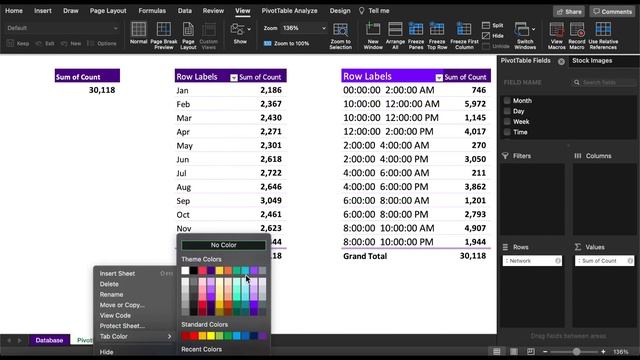This screenshot has width=640, height=360.
Task: Click status bar Page Layout view icon
Action: (x=514, y=351)
